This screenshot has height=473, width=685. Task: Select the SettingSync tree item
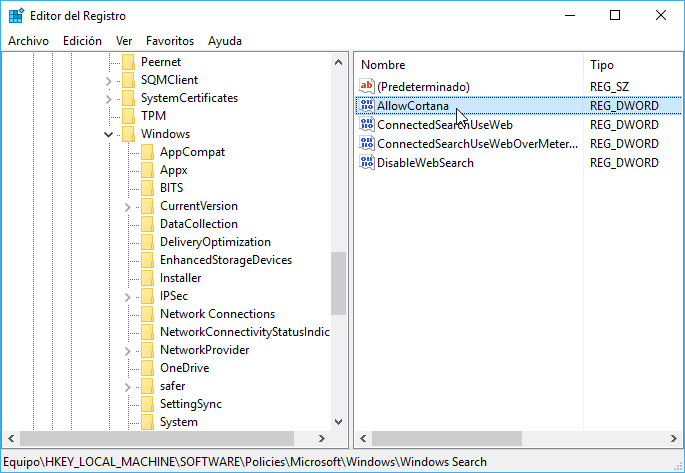click(191, 404)
